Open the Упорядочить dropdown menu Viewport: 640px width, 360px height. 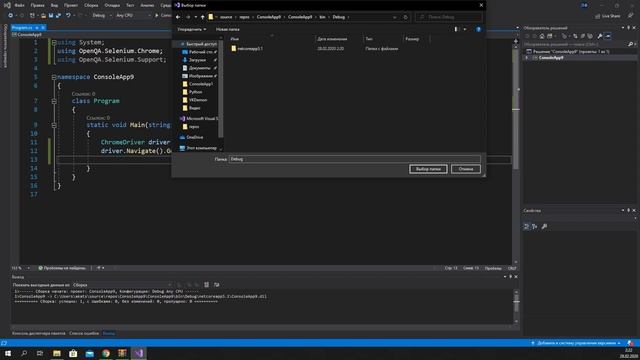click(191, 29)
